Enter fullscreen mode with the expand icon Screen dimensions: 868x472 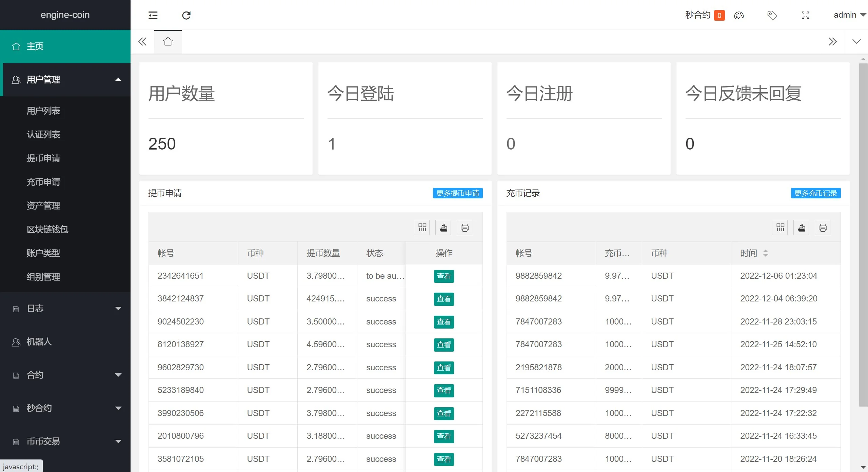pyautogui.click(x=805, y=15)
